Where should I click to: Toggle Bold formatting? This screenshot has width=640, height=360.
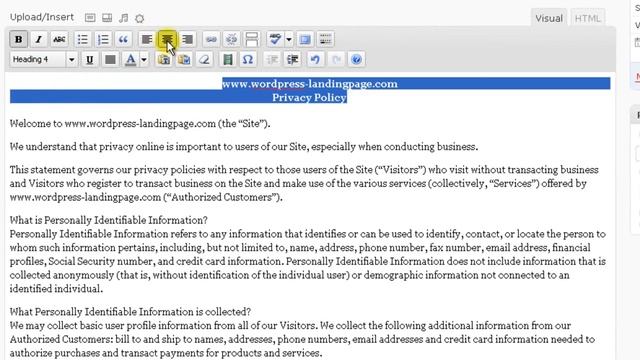pos(18,40)
